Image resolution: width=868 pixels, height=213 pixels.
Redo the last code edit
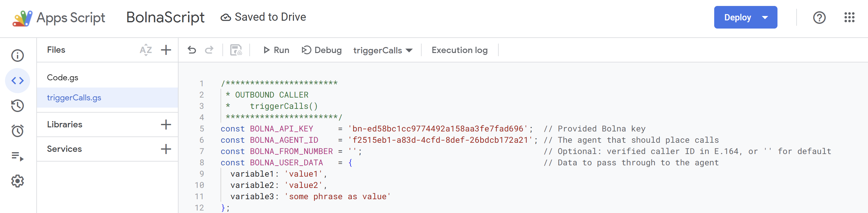209,50
